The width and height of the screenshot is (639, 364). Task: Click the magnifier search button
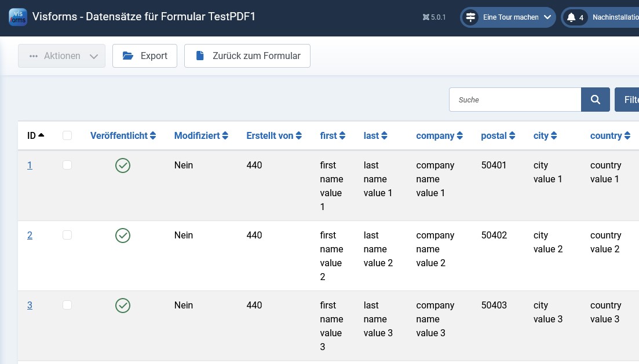595,100
